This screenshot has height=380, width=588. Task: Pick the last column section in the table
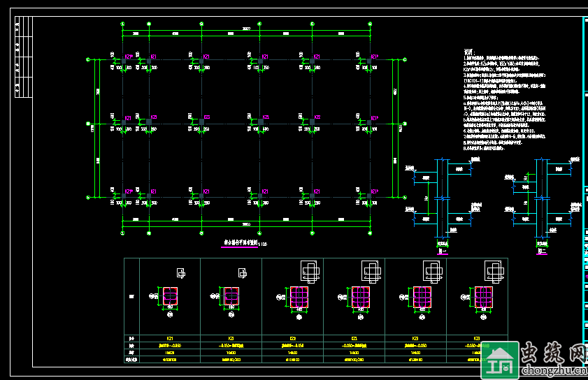483,297
